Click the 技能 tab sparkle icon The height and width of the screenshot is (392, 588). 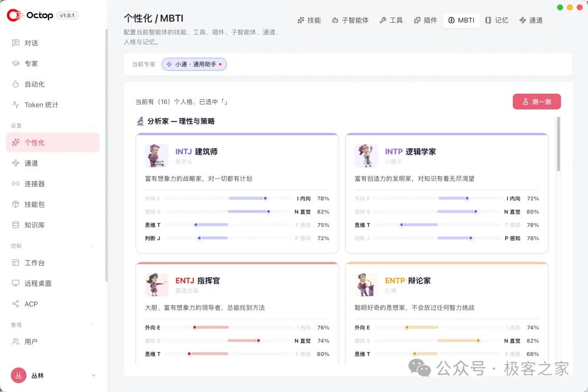click(x=301, y=20)
